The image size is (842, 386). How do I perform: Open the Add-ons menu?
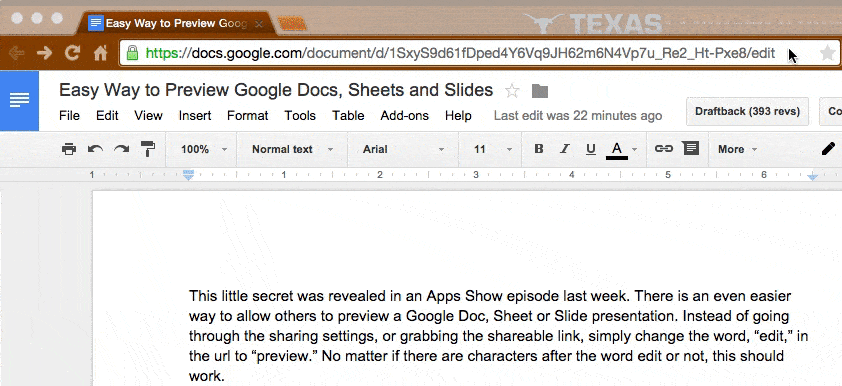404,115
